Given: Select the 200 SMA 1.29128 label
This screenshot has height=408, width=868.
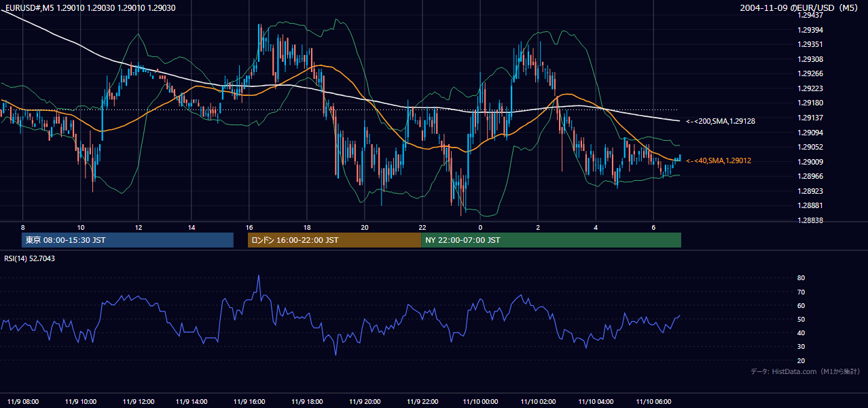Looking at the screenshot, I should coord(721,121).
